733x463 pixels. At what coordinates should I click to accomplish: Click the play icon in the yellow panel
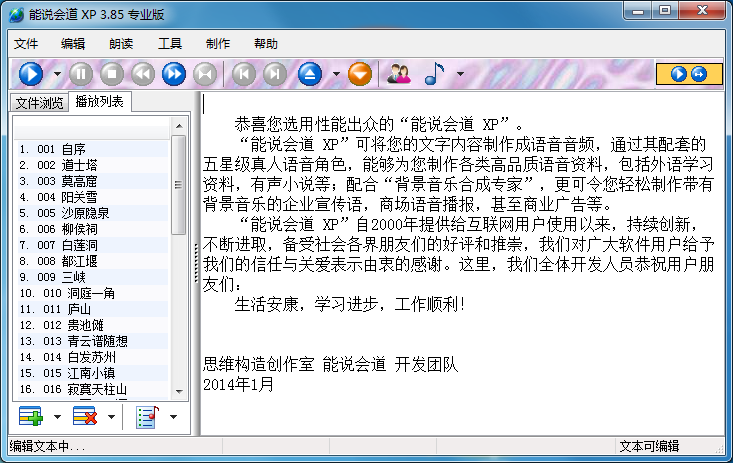tap(678, 74)
